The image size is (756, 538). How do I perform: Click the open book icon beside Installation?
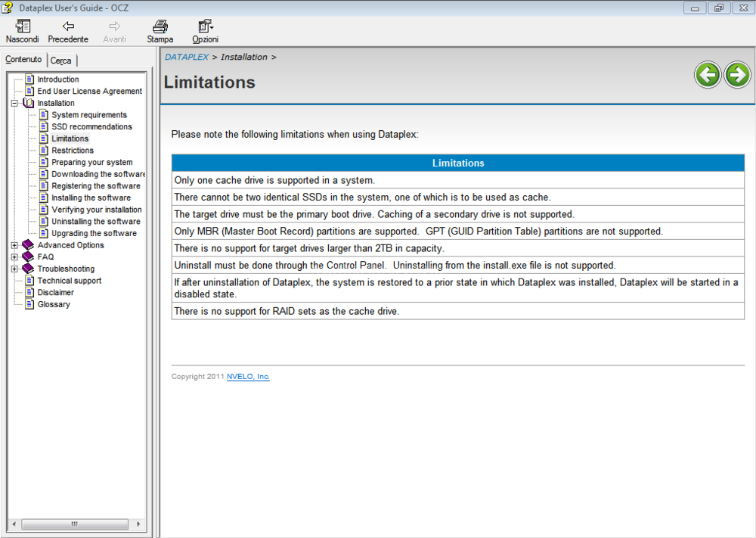tap(29, 103)
